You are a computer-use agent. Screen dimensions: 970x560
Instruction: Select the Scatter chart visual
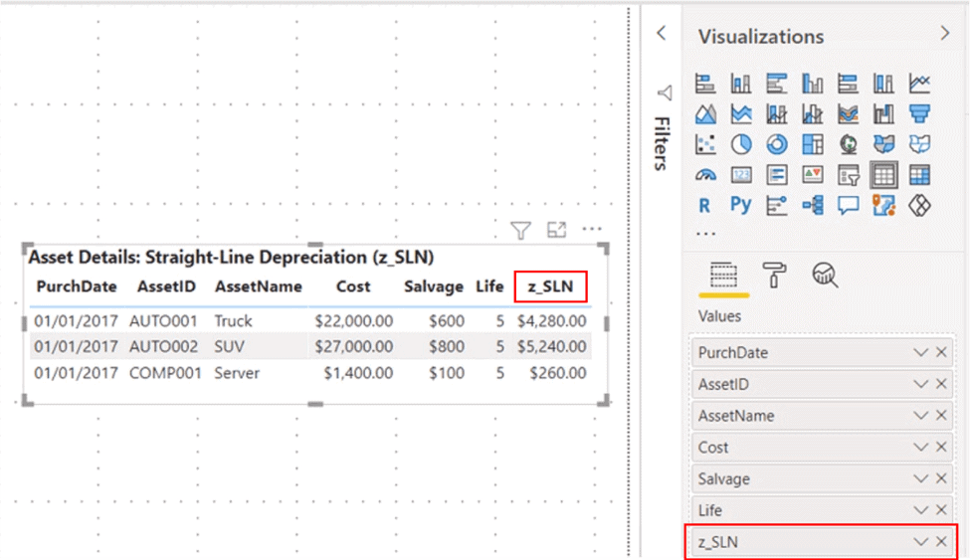tap(705, 144)
